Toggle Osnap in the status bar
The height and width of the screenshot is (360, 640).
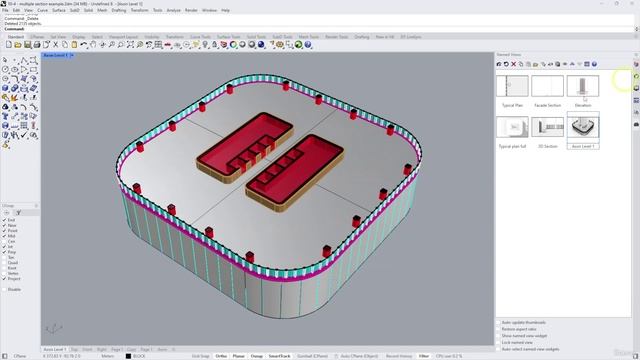click(x=257, y=356)
